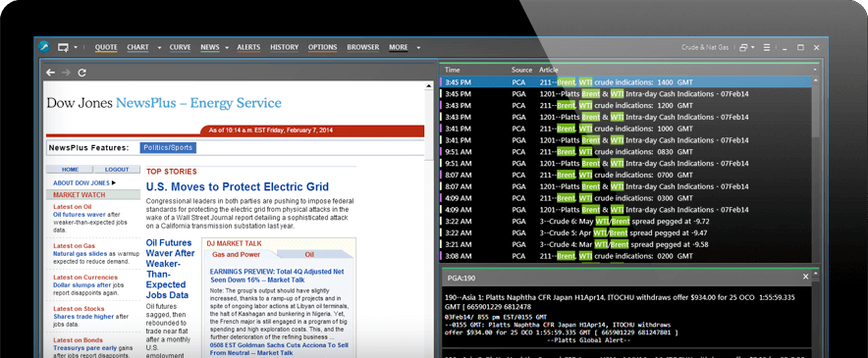Select the 3:43 PM PCA 1200 GMT row

[626, 105]
